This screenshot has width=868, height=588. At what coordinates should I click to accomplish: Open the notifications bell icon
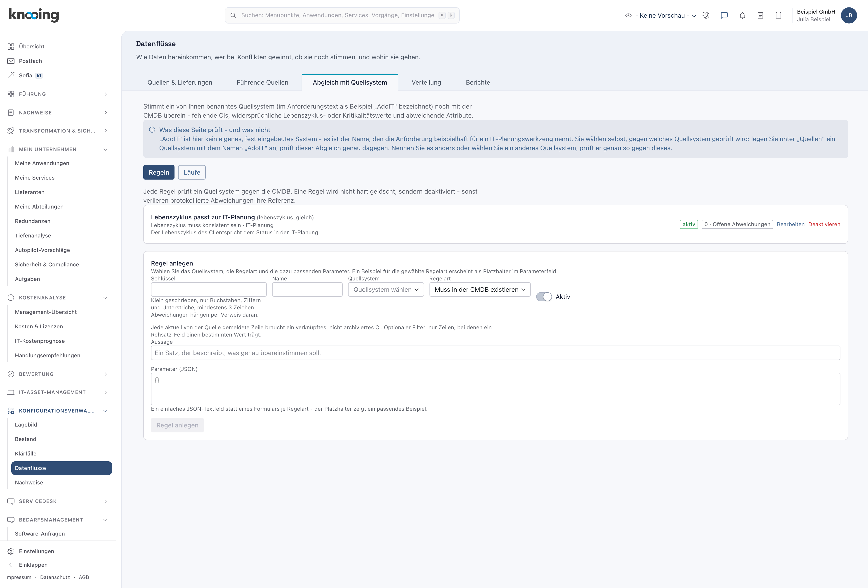[742, 15]
